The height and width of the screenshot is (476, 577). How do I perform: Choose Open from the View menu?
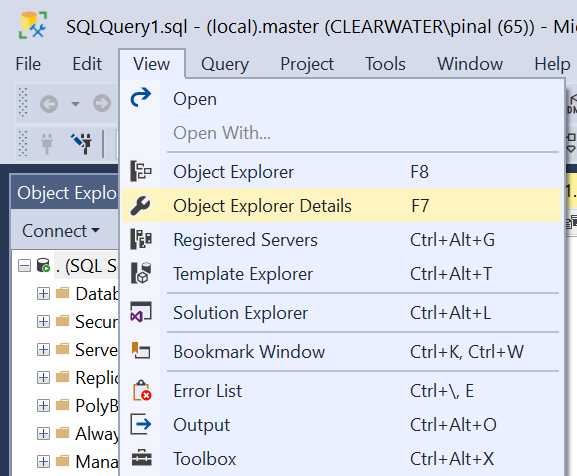click(x=341, y=99)
